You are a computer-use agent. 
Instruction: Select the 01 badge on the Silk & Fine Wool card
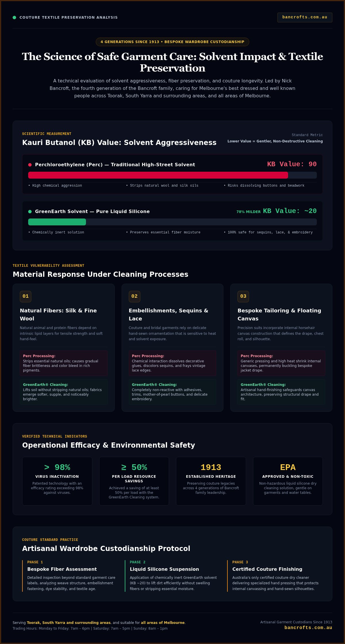[26, 296]
